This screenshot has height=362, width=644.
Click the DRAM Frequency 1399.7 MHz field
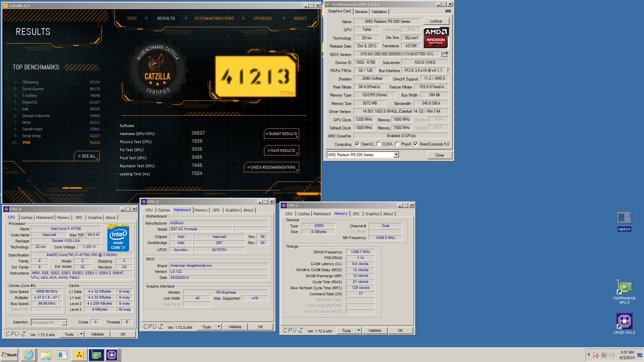pos(360,252)
